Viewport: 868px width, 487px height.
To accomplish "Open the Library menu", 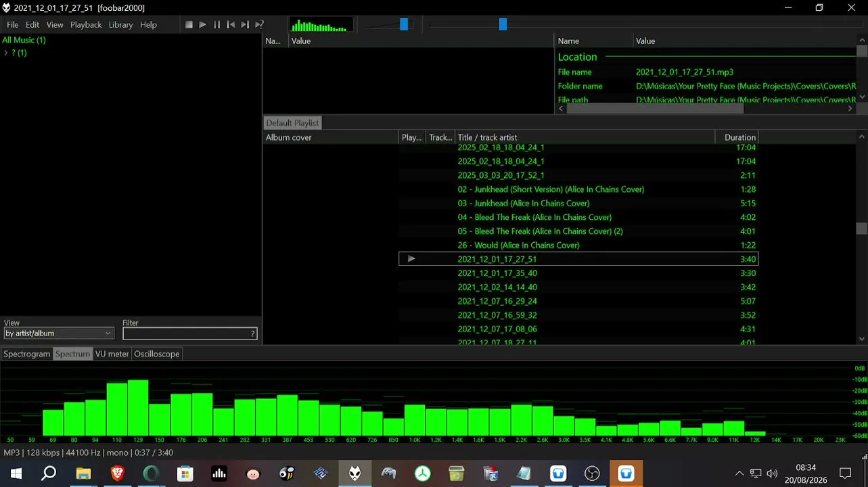I will 120,25.
